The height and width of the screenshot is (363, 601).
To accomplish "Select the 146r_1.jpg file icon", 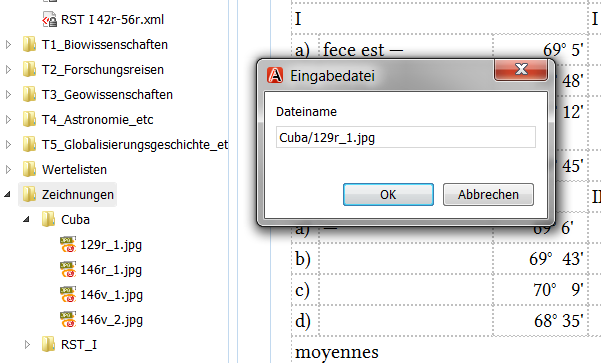I will [68, 269].
